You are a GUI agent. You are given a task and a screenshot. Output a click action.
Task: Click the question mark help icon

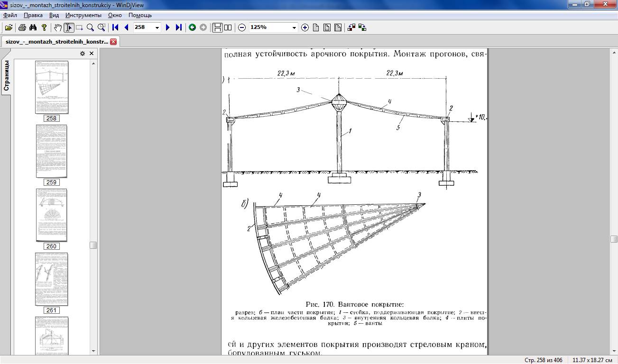coord(44,27)
